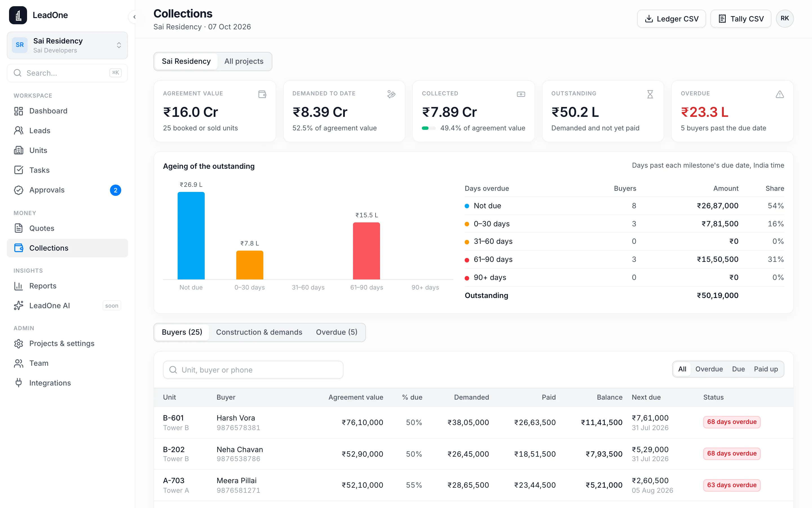Click the ₹23.3 L overdue amount
The image size is (812, 508).
point(704,112)
